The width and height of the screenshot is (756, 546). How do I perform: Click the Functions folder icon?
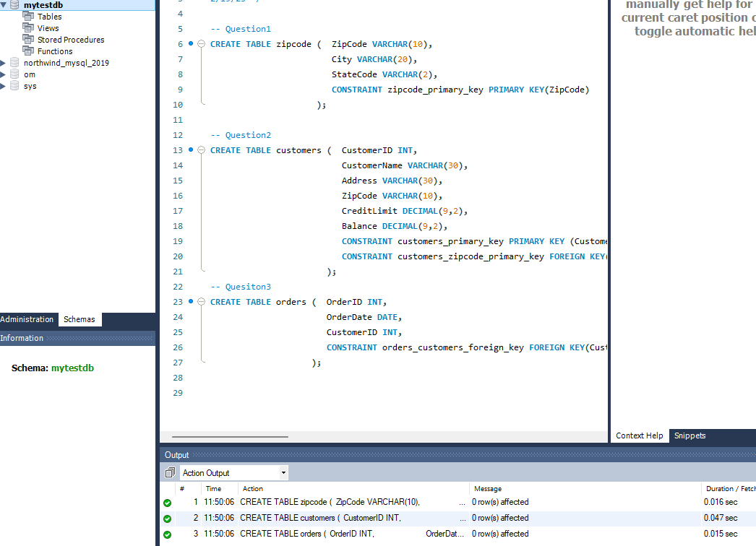pyautogui.click(x=28, y=51)
